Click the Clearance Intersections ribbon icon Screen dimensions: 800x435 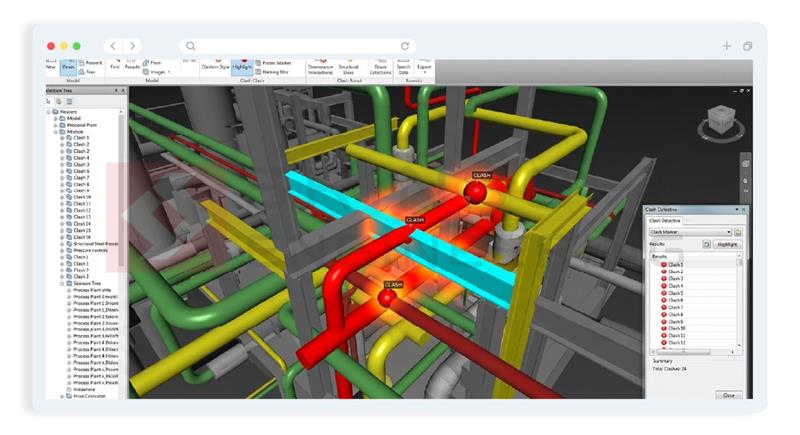point(320,66)
